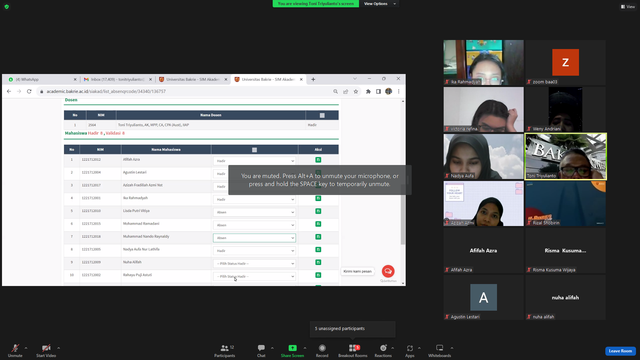Open Pilih Status Hadir dropdown for Rahayu Puji Astuti
Screen dimensions: 640x360
[x=254, y=276]
